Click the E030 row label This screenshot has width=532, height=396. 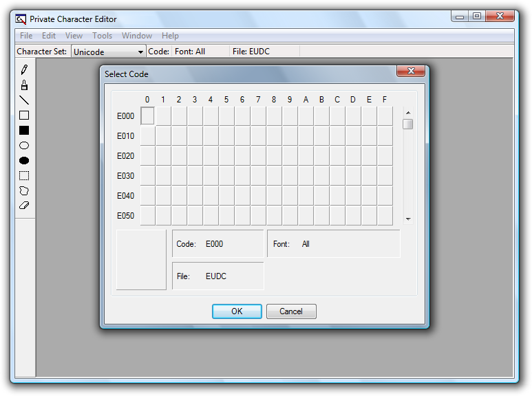[125, 176]
